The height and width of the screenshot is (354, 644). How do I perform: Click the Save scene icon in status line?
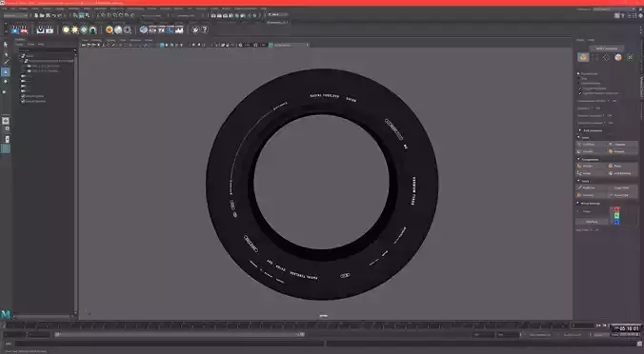[48, 15]
